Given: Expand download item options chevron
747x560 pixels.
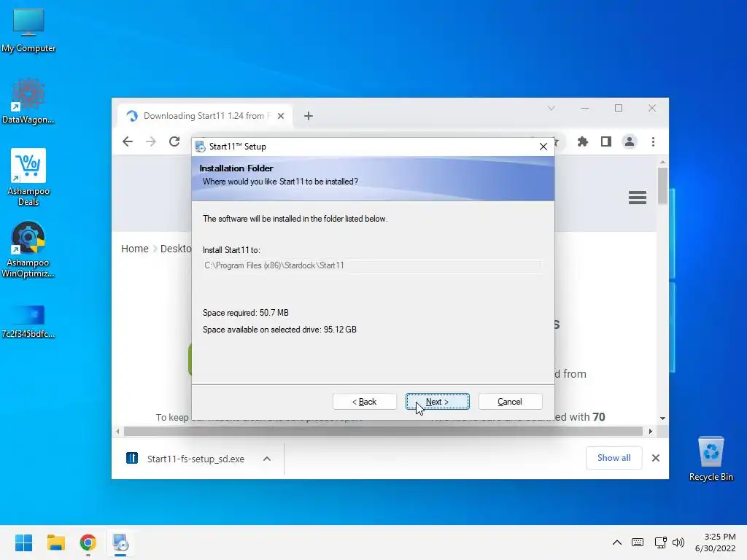Looking at the screenshot, I should [x=267, y=459].
